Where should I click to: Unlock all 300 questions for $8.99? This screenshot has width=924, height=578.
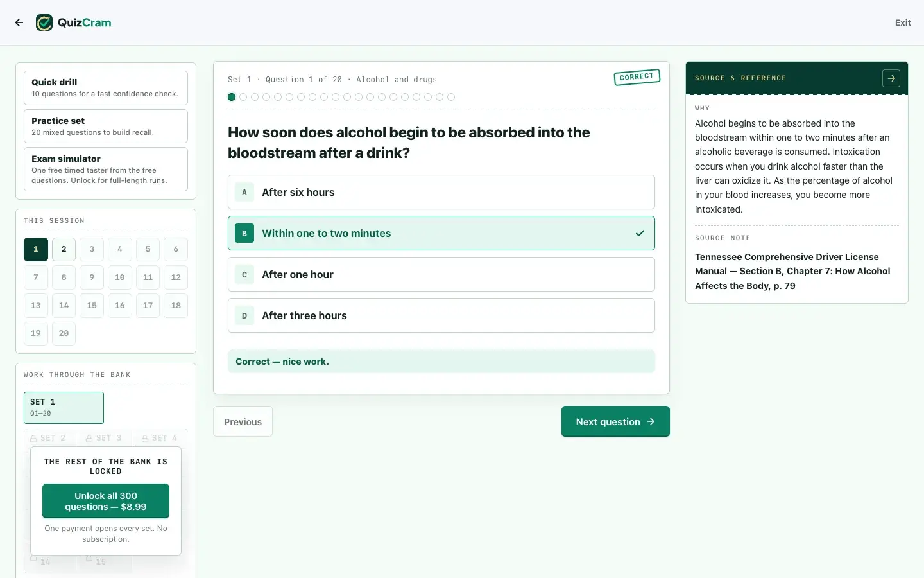(x=106, y=501)
